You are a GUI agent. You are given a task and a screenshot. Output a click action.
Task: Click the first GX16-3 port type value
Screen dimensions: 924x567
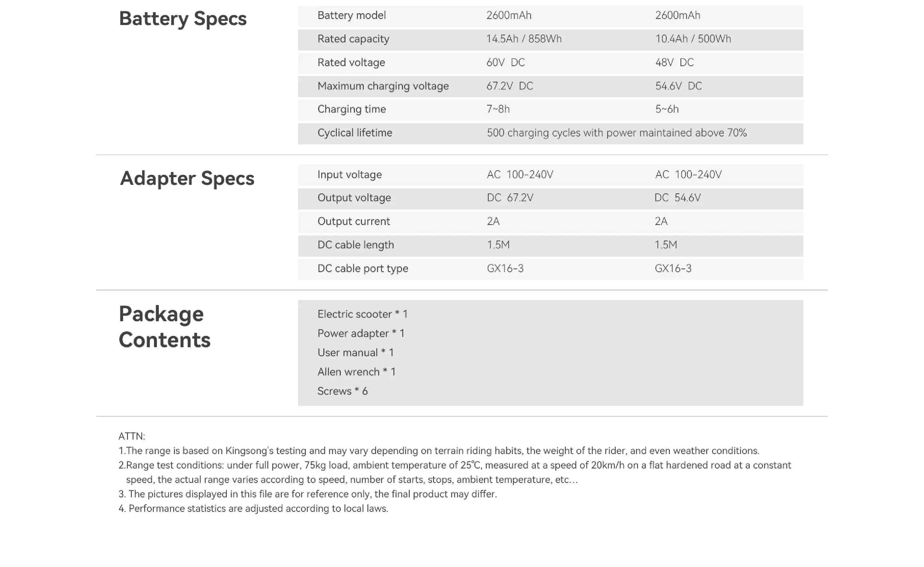pyautogui.click(x=505, y=269)
